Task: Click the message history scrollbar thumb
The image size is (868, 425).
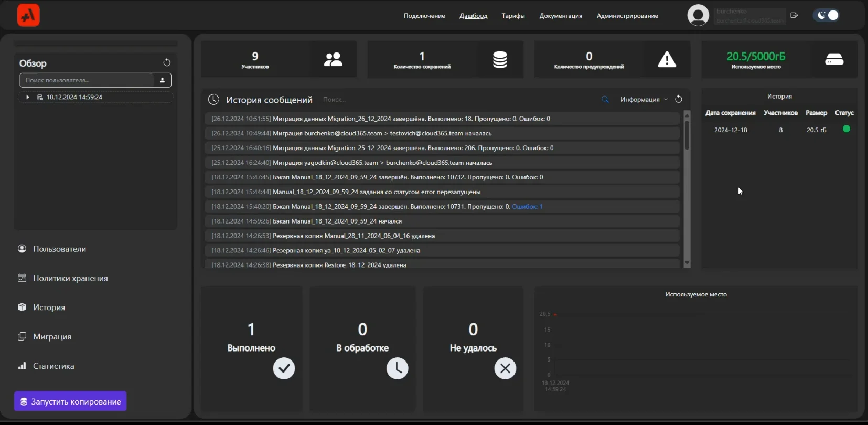Action: pyautogui.click(x=687, y=135)
